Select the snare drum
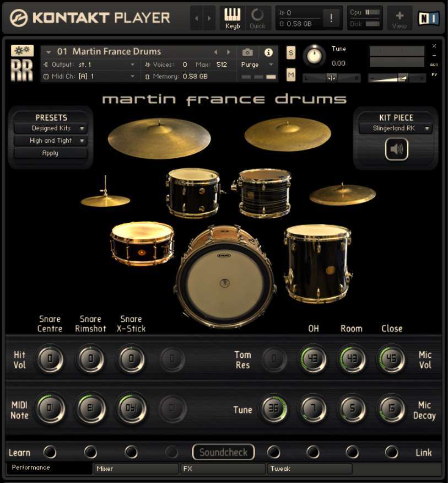Screen dimensions: 448x483 142,243
